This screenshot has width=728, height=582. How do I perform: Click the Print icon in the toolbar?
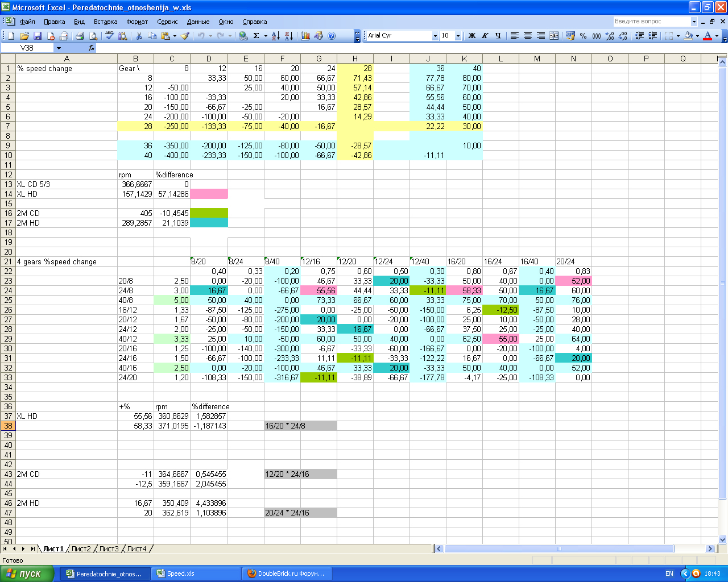(x=80, y=36)
